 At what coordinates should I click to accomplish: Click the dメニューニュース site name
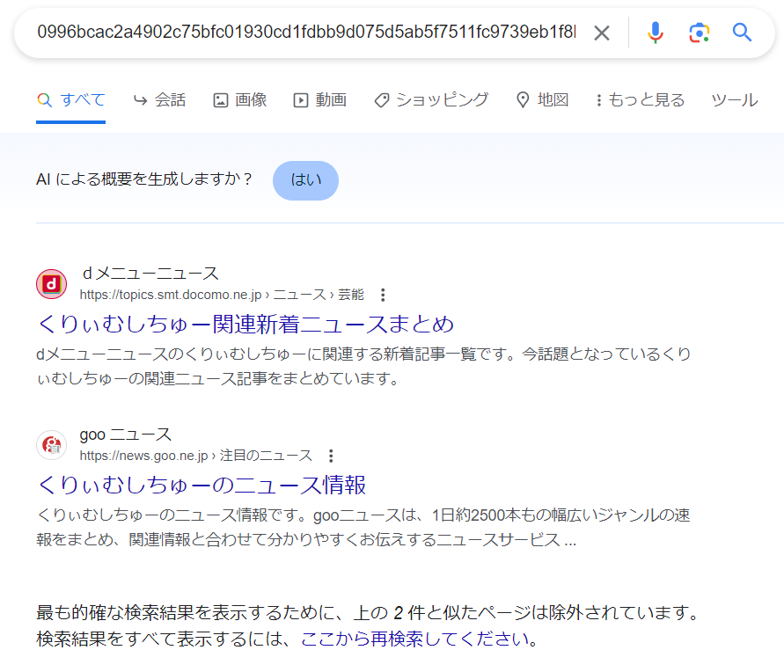point(150,274)
